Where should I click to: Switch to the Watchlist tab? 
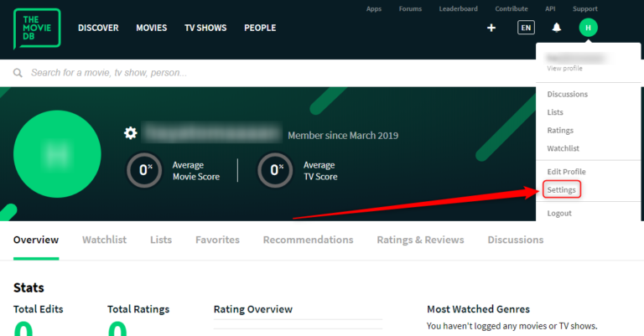tap(104, 240)
